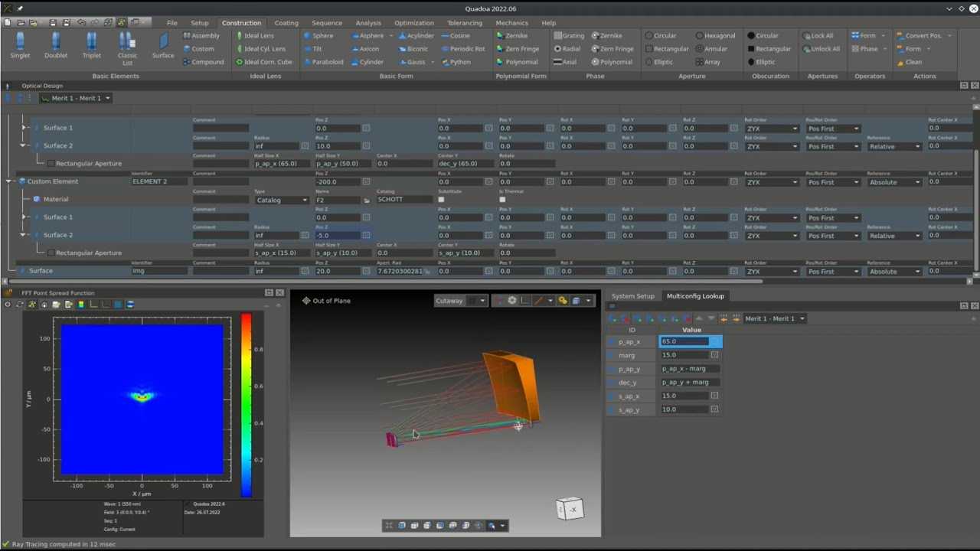The width and height of the screenshot is (980, 551).
Task: Open the System Setup tab
Action: [632, 296]
